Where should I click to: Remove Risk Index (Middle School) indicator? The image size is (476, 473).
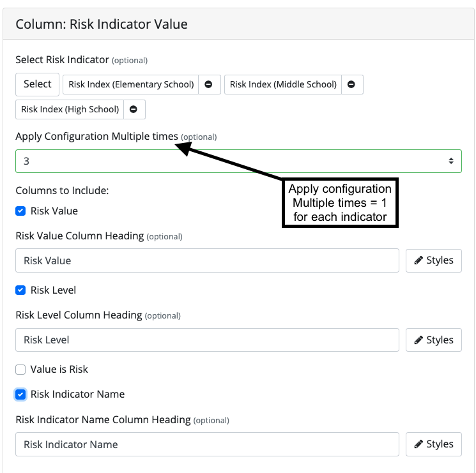tap(352, 84)
